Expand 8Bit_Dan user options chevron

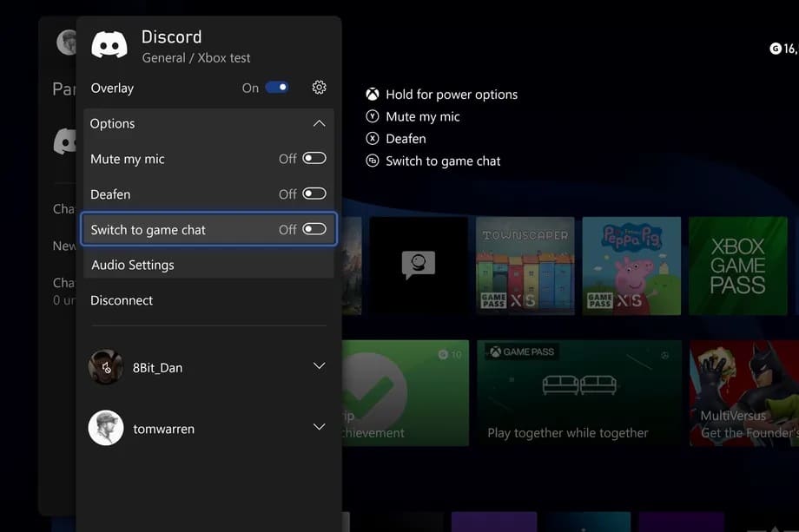pos(319,367)
